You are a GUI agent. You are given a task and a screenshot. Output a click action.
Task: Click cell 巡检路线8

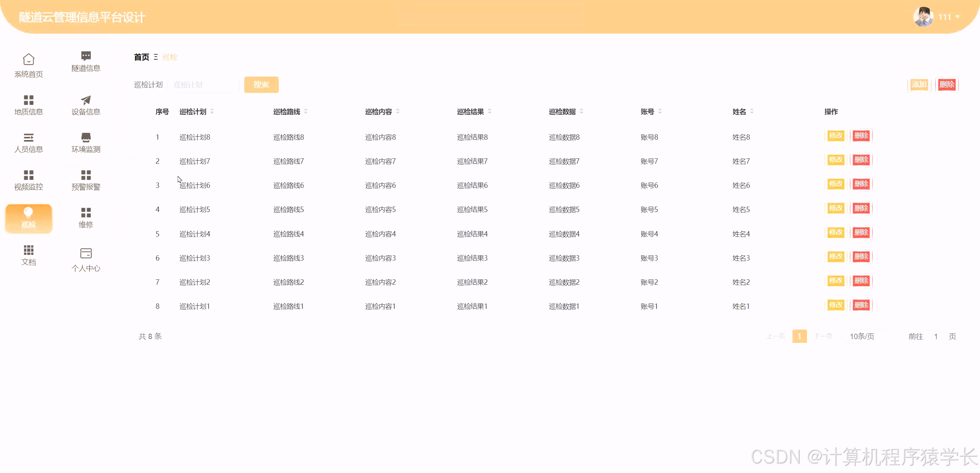point(289,137)
